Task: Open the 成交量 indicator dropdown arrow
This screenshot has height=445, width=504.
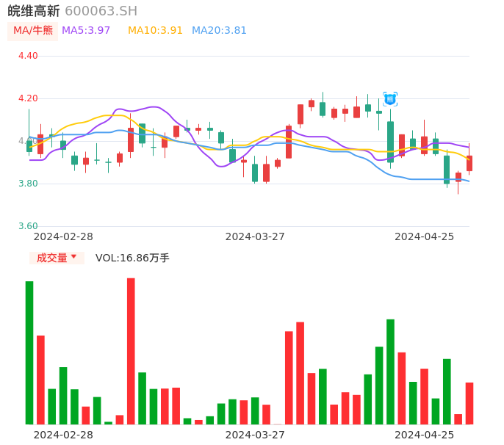Action: click(x=73, y=257)
